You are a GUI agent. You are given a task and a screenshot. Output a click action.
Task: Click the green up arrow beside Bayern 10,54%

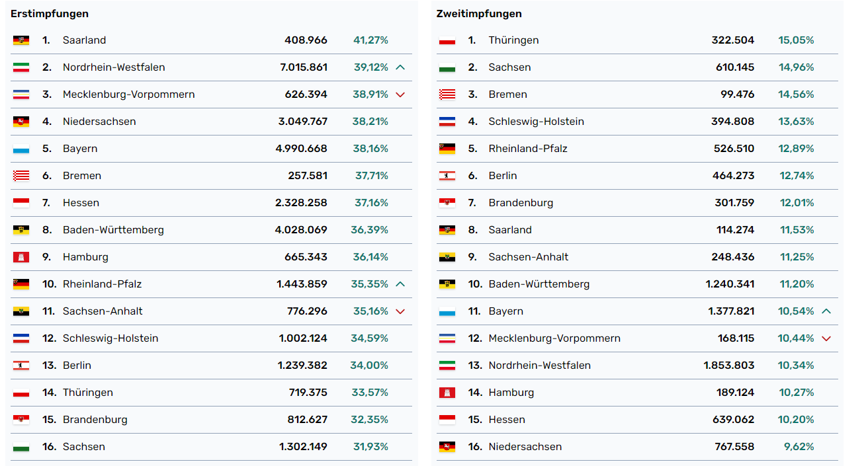tap(826, 311)
